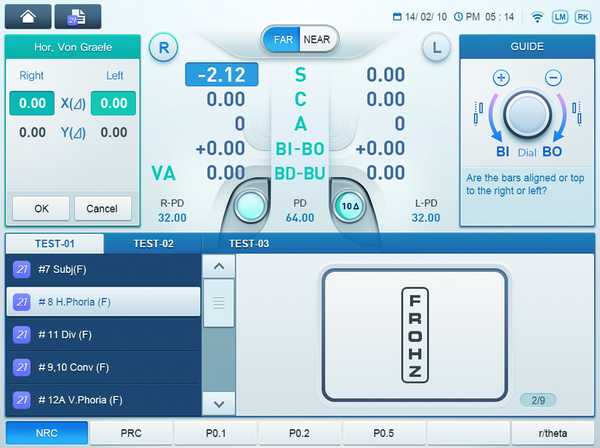600x448 pixels.
Task: Click the right eye sphere value -2.12
Action: 222,75
